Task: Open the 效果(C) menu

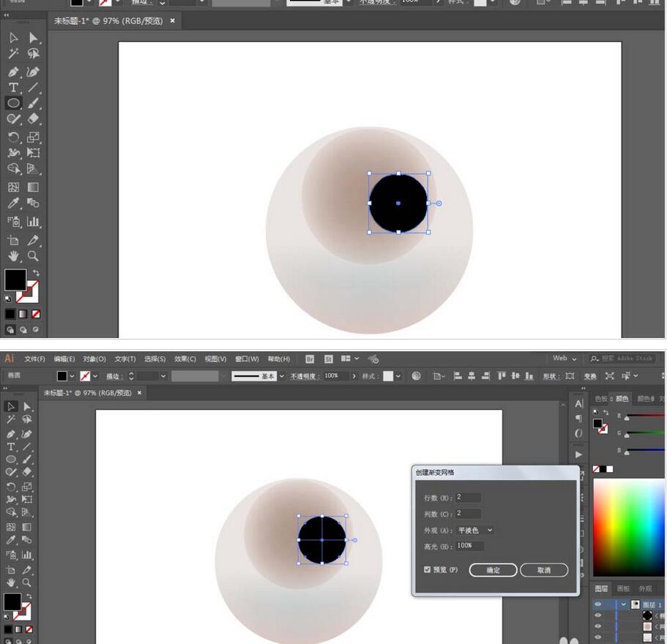Action: pyautogui.click(x=185, y=359)
